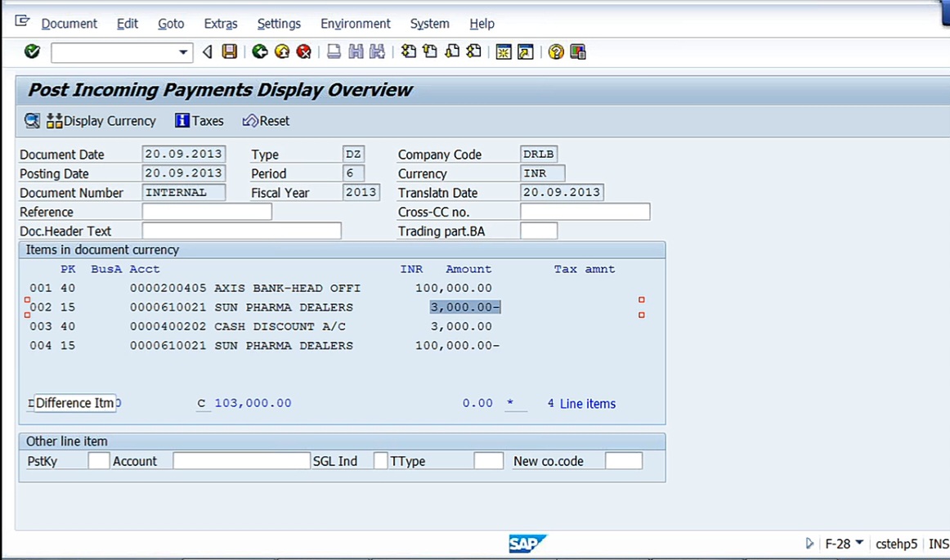This screenshot has height=560, width=950.
Task: Click the Choose detail magnifier icon
Action: [32, 121]
